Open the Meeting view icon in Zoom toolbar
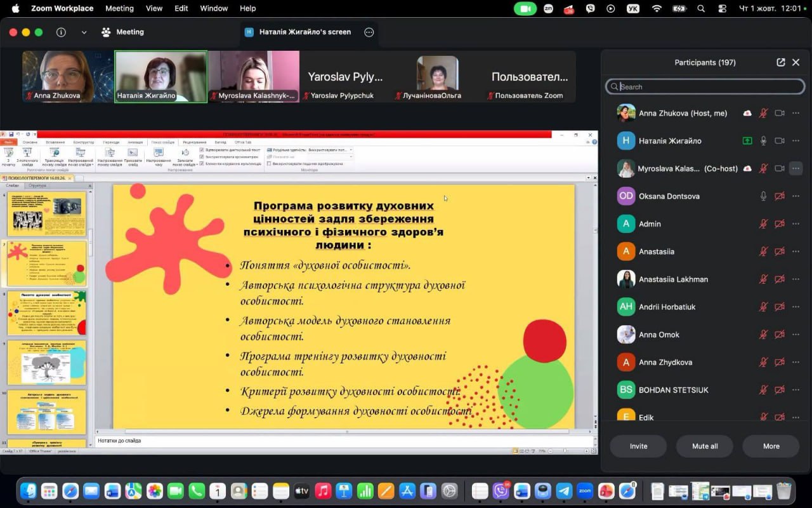The width and height of the screenshot is (812, 508). click(x=106, y=32)
